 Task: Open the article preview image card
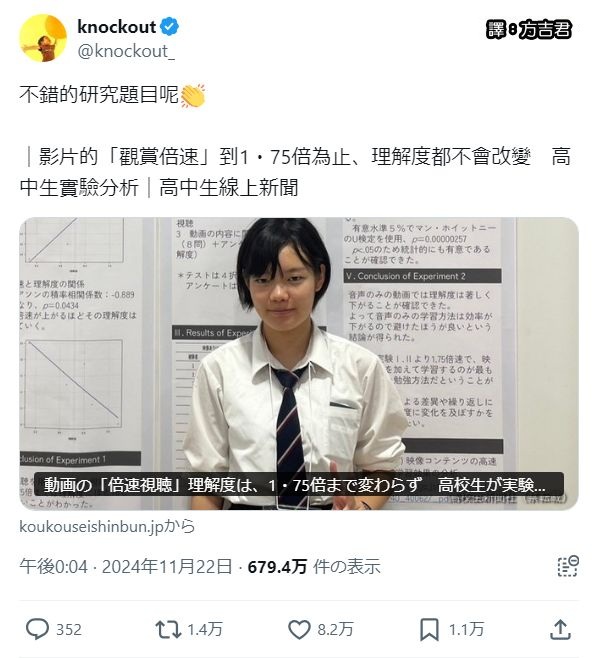299,363
